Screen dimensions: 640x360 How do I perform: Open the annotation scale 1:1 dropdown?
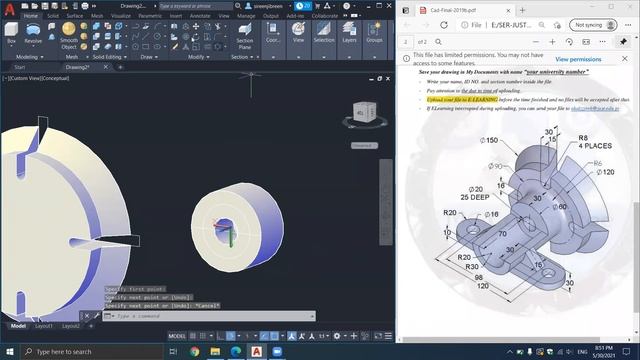(324, 336)
